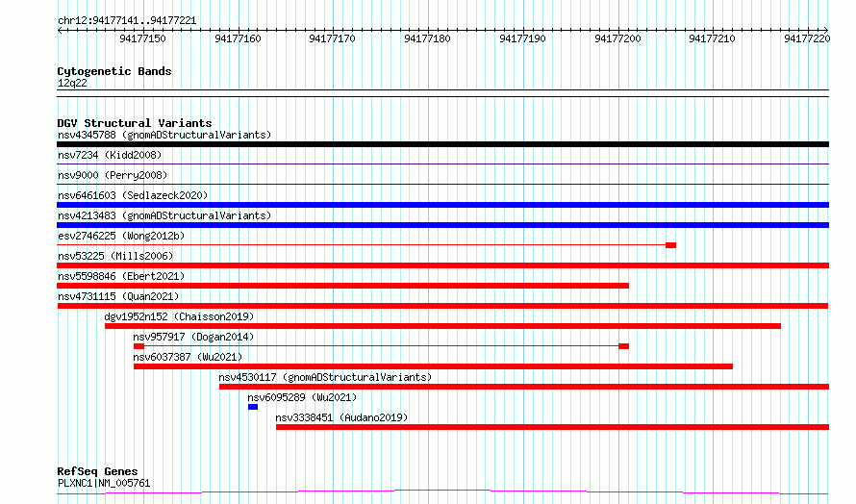Click variant label nsv7234 (Kidd2008)
The height and width of the screenshot is (504, 856).
coord(110,155)
